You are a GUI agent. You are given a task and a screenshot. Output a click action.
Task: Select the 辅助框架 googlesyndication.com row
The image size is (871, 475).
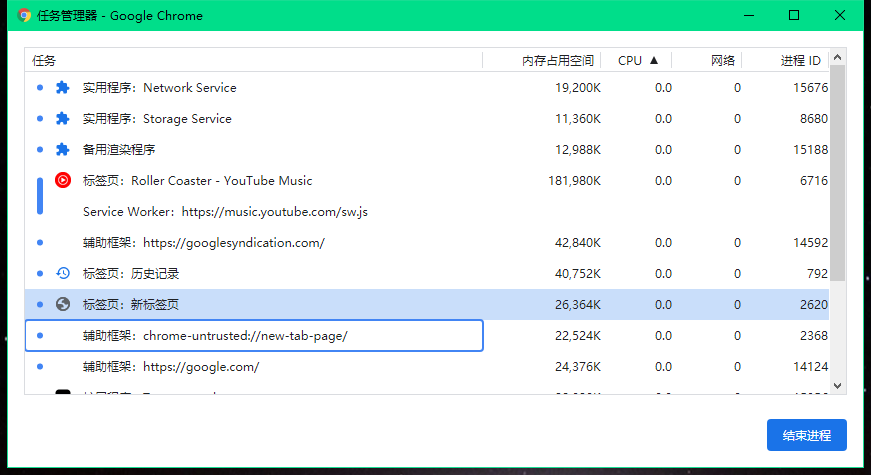(x=427, y=243)
